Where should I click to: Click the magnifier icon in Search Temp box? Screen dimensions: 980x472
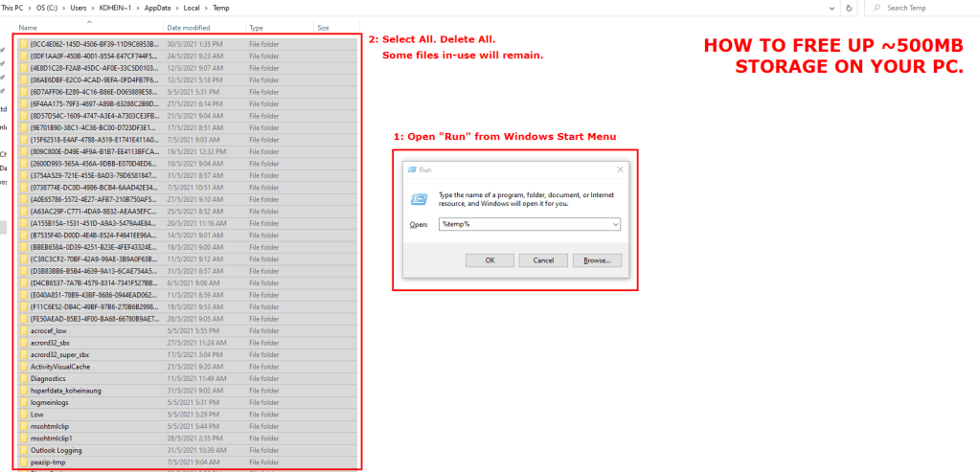tap(877, 8)
